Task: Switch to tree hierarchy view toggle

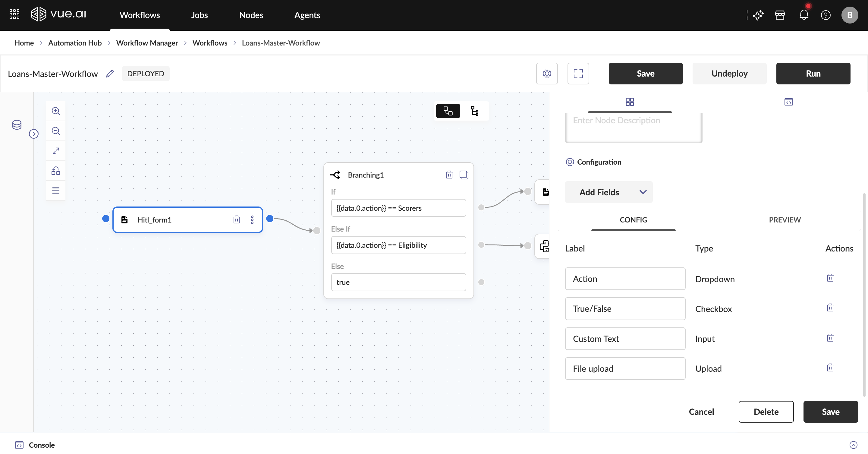Action: click(474, 111)
